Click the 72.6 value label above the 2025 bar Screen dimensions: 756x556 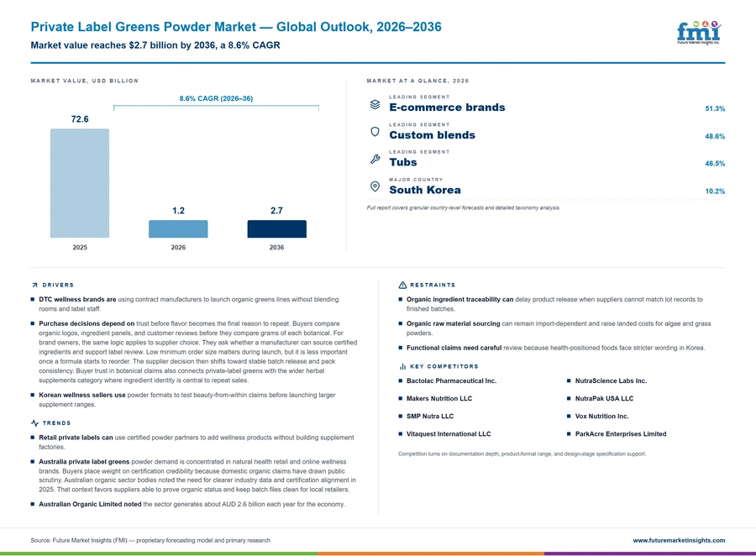pyautogui.click(x=80, y=119)
